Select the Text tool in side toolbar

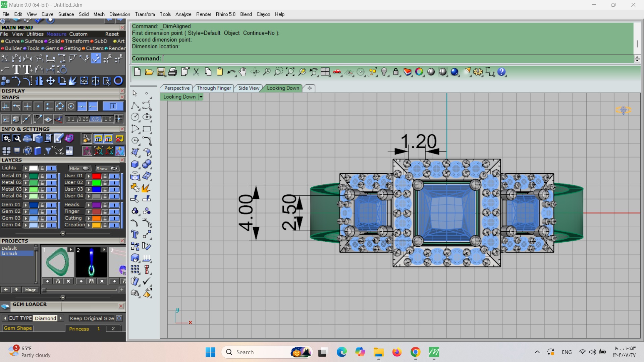pos(135,234)
